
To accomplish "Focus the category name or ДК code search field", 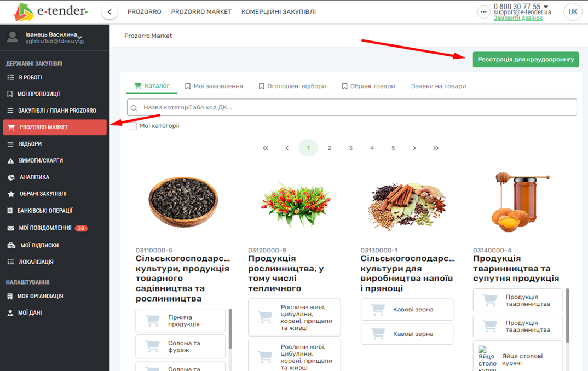I will coord(351,108).
